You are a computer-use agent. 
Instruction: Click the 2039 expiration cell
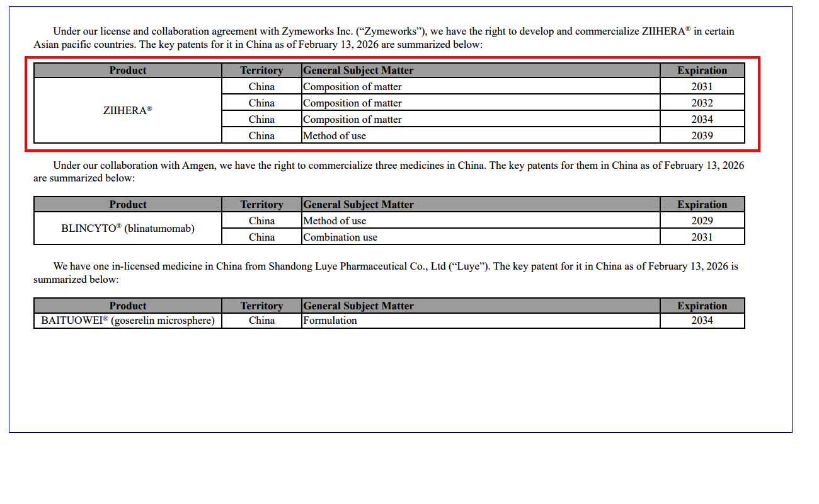pos(702,135)
